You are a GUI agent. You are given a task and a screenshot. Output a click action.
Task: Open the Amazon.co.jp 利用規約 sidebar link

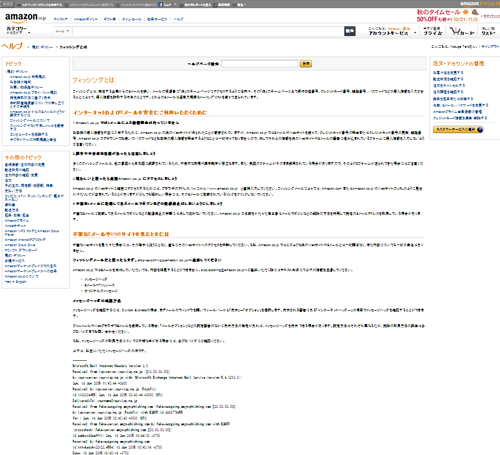click(27, 77)
